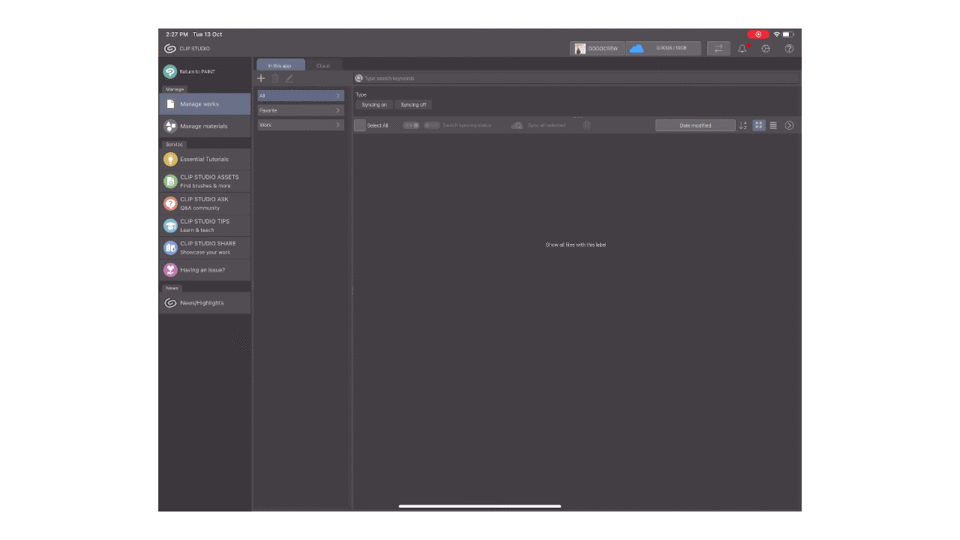The image size is (960, 540).
Task: Open CLIP STUDIO ASSETS service
Action: point(205,181)
